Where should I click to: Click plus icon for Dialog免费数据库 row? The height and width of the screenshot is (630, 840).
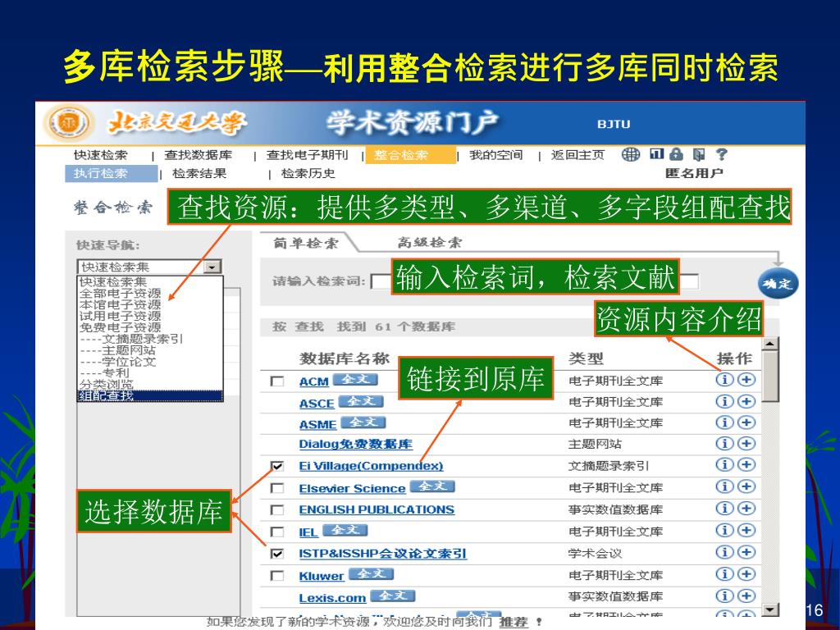click(x=746, y=443)
